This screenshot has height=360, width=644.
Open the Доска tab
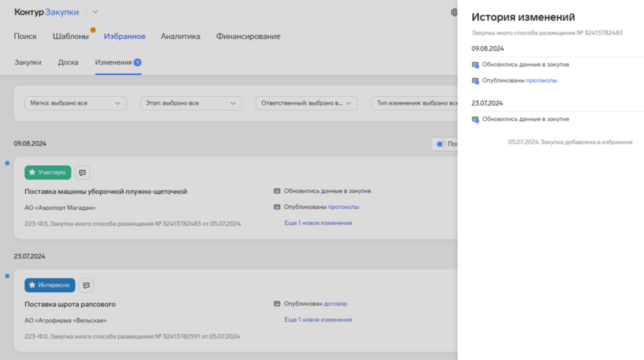[x=68, y=62]
